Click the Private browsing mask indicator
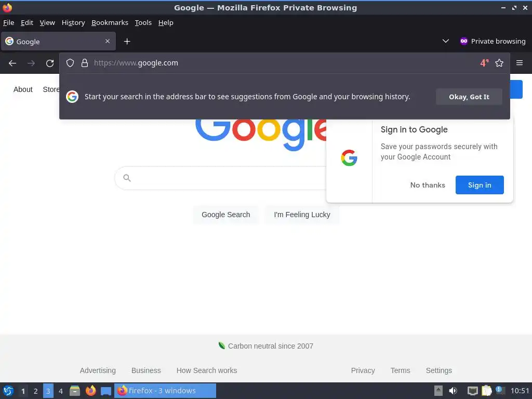Viewport: 532px width, 399px height. pyautogui.click(x=493, y=41)
